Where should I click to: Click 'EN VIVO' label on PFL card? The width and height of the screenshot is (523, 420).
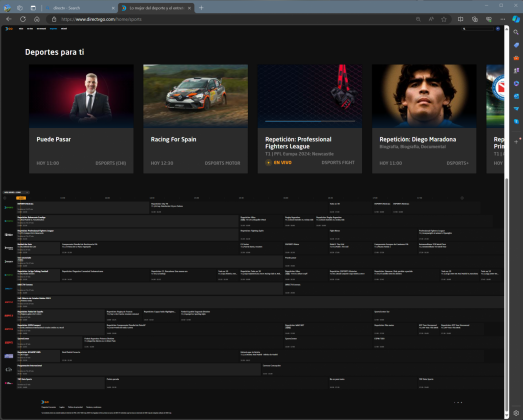[283, 163]
